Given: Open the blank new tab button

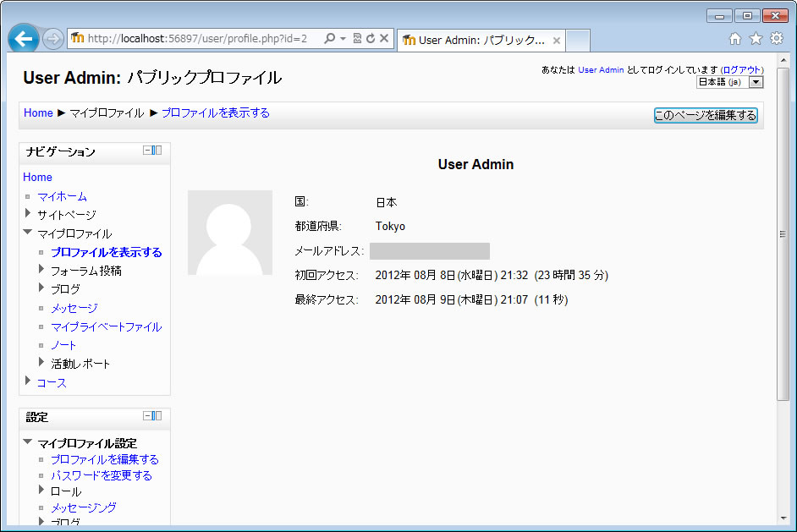Looking at the screenshot, I should tap(578, 40).
